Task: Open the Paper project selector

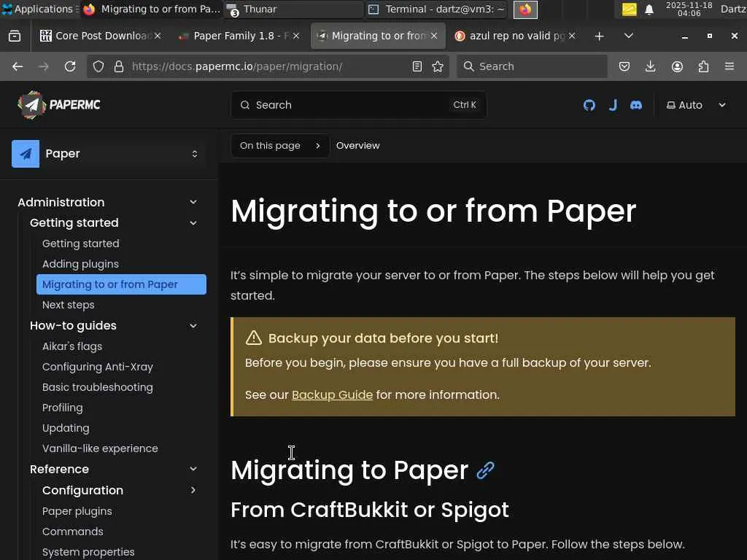Action: pos(109,154)
